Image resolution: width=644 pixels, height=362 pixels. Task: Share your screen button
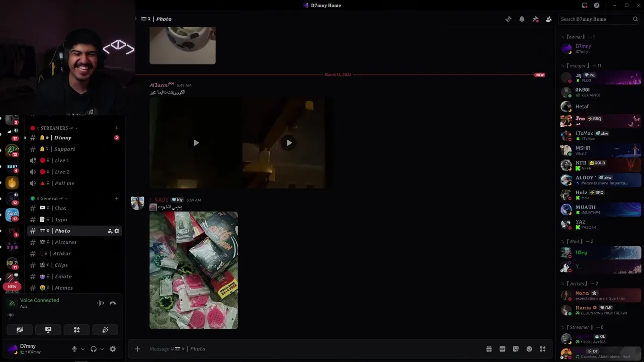coord(48,330)
